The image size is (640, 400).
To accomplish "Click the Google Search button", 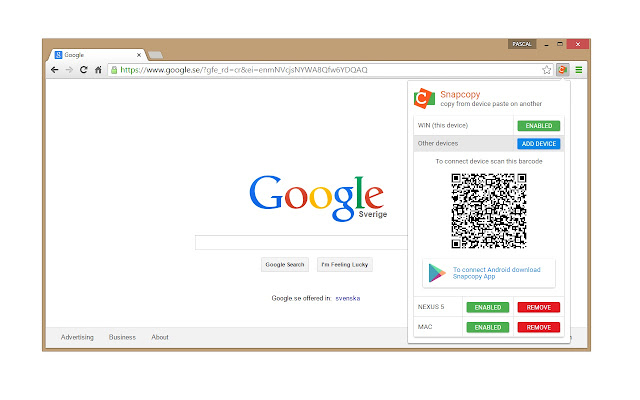I will (285, 264).
